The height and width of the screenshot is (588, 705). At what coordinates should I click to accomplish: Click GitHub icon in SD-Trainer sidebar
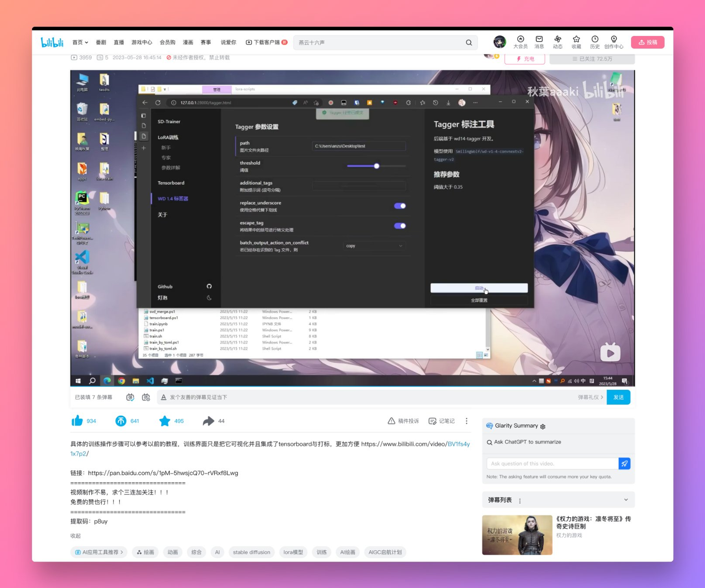tap(209, 286)
